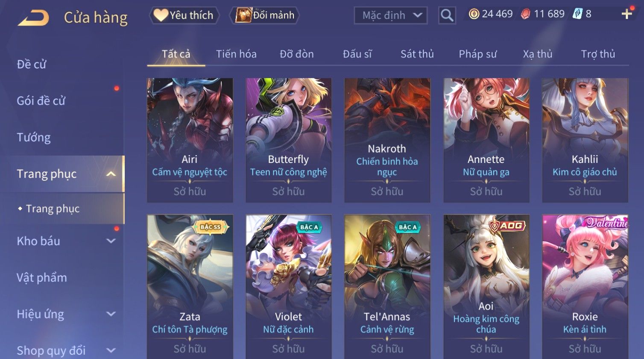Expand the Kho báu sidebar section
Screen dimensions: 644x359
click(111, 241)
